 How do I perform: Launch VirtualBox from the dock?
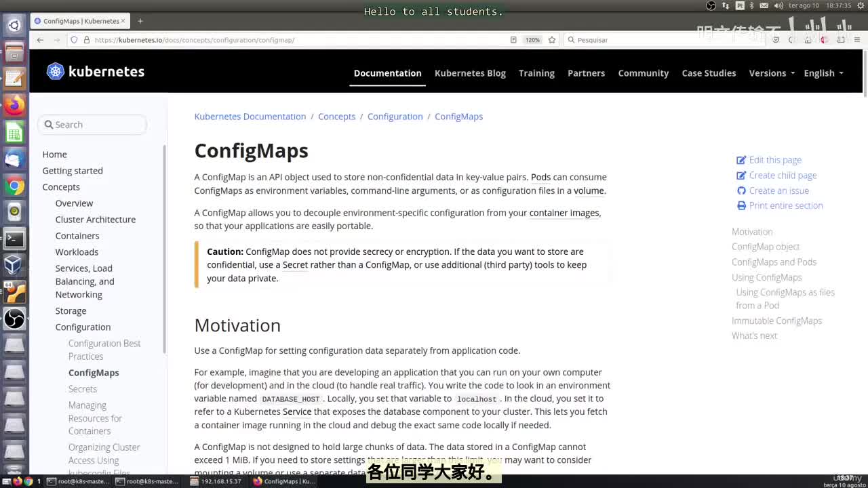point(14,265)
